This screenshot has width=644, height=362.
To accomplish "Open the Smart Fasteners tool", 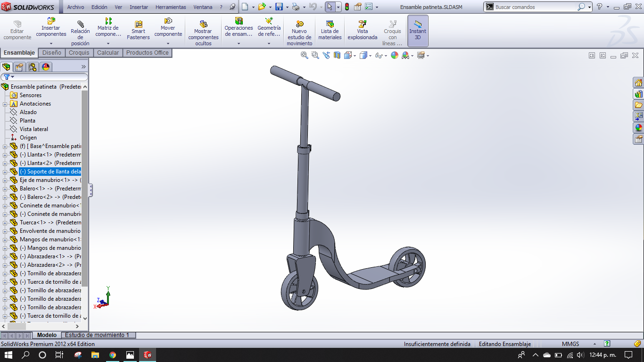I will [x=138, y=31].
